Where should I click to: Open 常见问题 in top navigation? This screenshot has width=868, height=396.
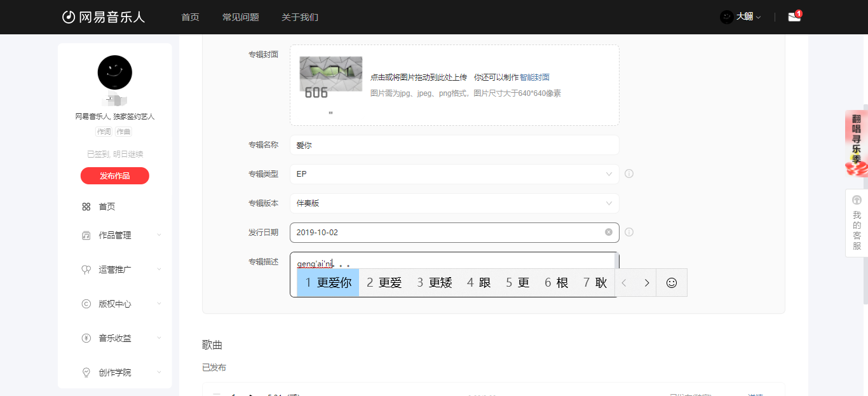coord(240,17)
